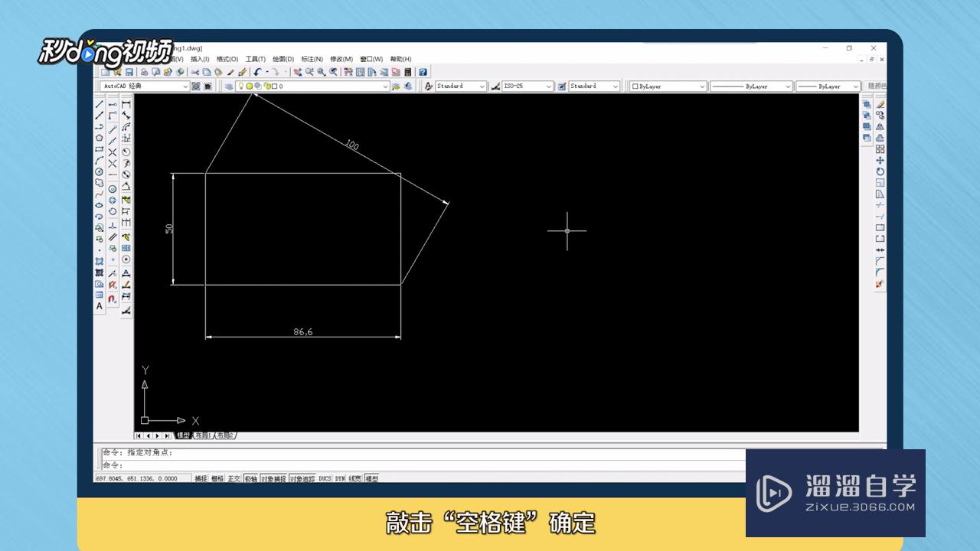980x551 pixels.
Task: Select the Circle draw tool
Action: coord(99,171)
